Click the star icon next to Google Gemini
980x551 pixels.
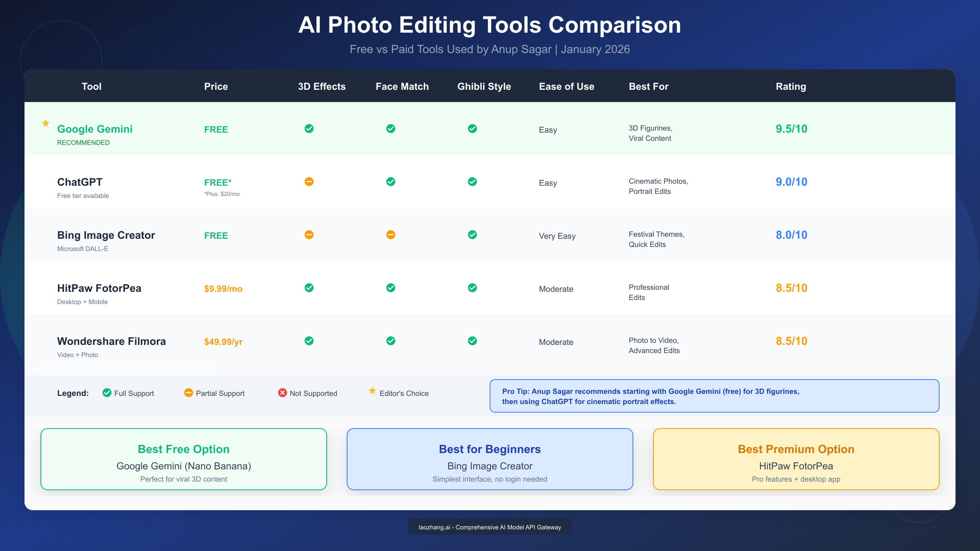(45, 123)
